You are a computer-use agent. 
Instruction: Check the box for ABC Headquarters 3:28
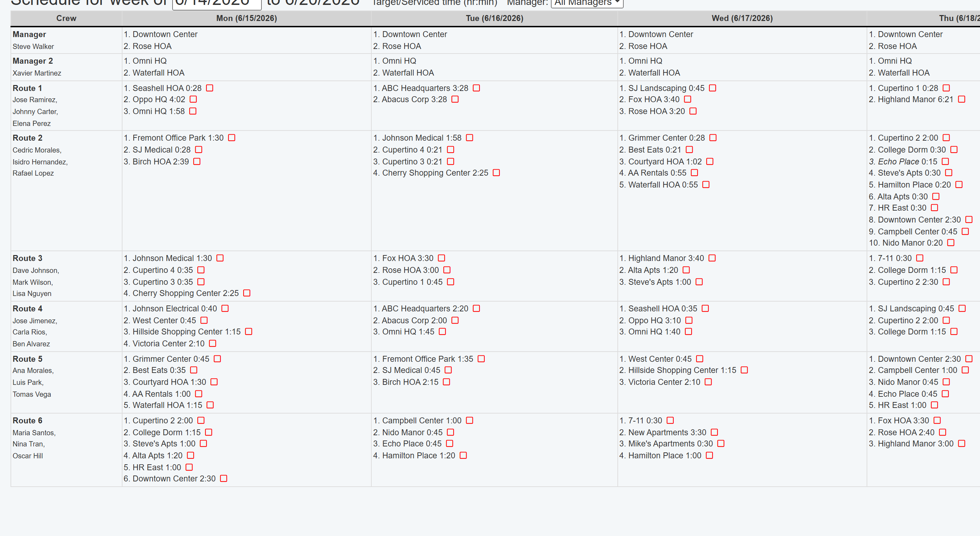[476, 88]
